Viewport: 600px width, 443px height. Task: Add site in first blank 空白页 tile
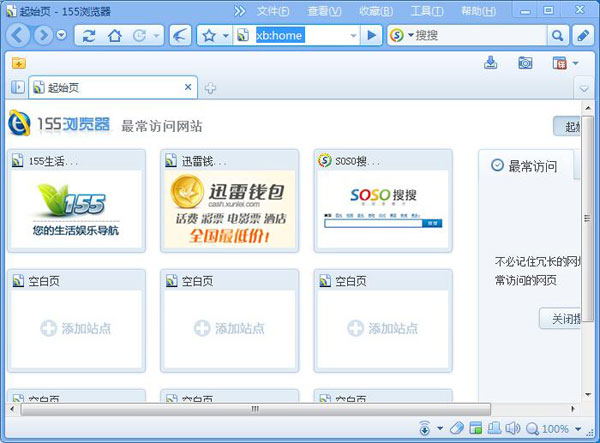[x=77, y=328]
